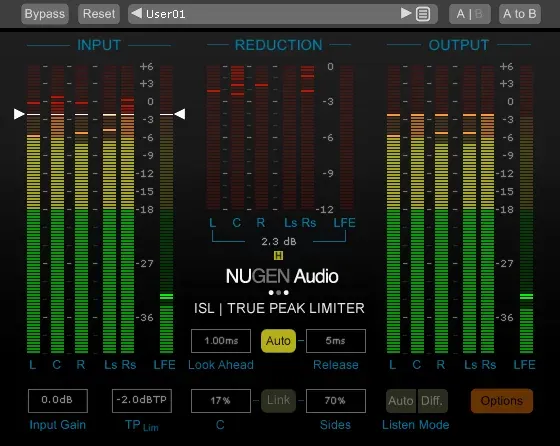This screenshot has height=446, width=560.
Task: Click the three dots below logo
Action: point(279,292)
